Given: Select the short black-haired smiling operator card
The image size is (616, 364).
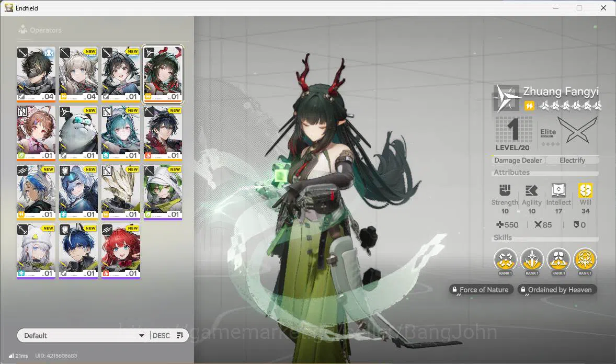Looking at the screenshot, I should pyautogui.click(x=121, y=74).
